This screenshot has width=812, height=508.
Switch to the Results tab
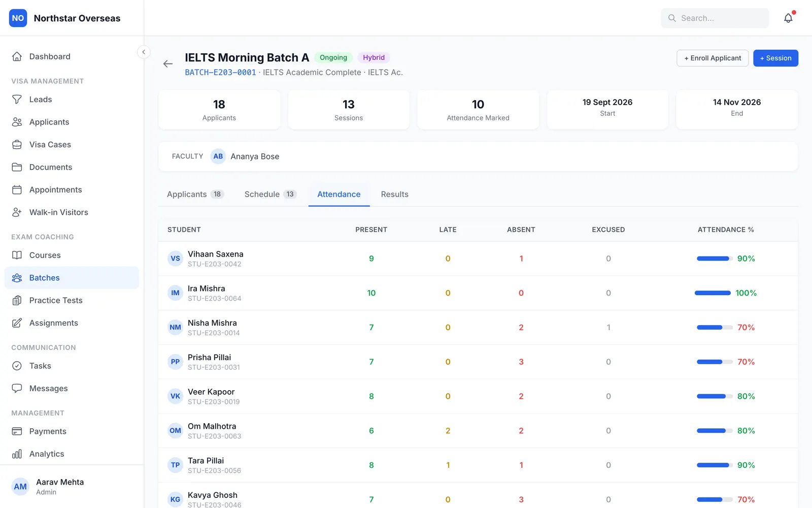click(394, 195)
